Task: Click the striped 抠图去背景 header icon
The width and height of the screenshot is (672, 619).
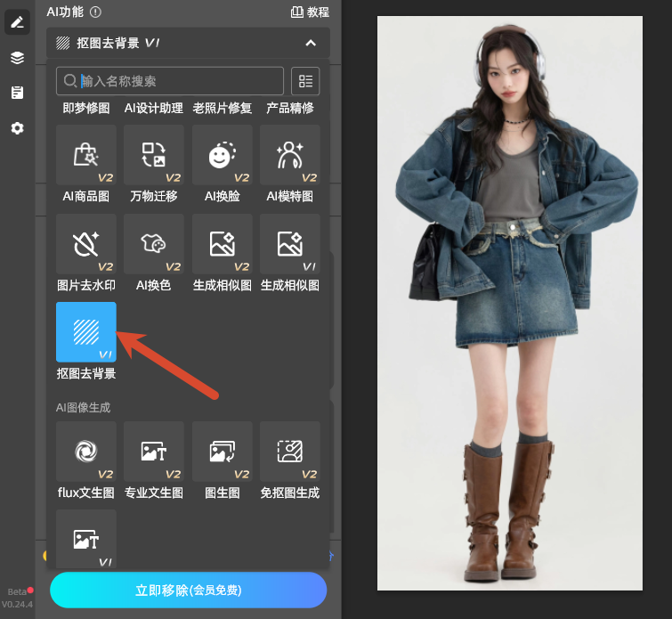Action: (63, 43)
